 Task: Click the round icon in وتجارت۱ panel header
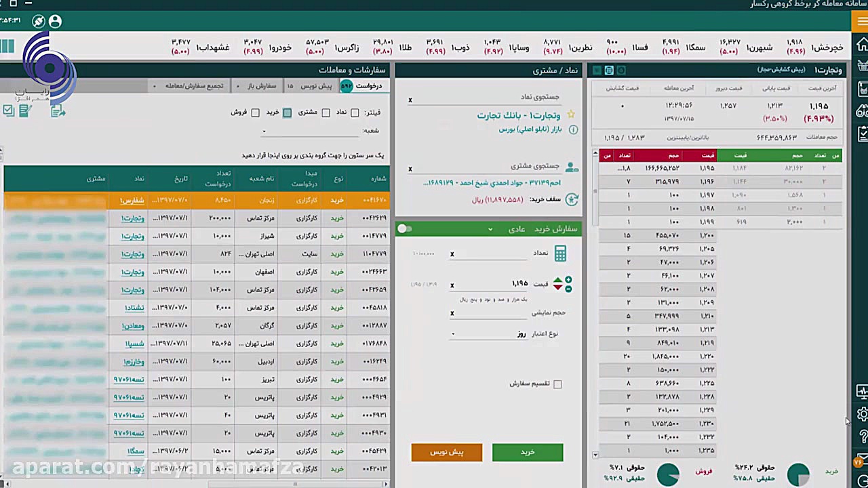621,70
